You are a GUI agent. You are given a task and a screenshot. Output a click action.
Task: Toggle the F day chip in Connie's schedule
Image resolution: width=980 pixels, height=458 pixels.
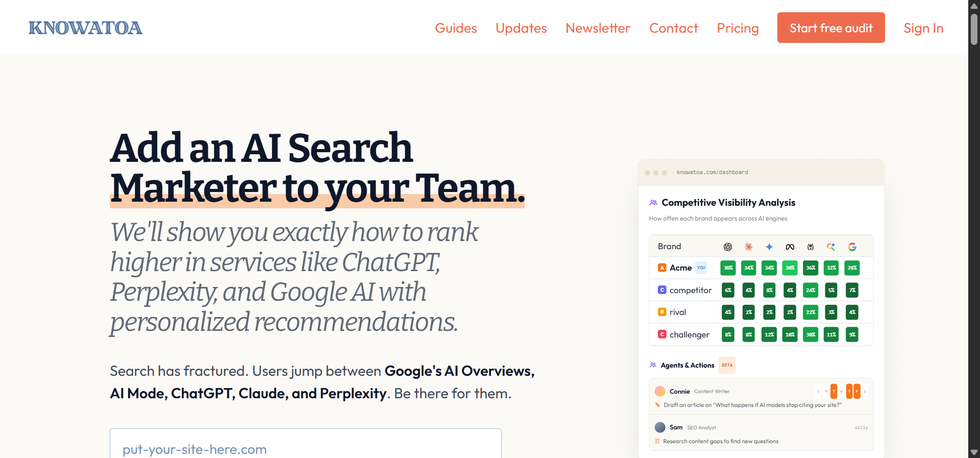pyautogui.click(x=857, y=391)
